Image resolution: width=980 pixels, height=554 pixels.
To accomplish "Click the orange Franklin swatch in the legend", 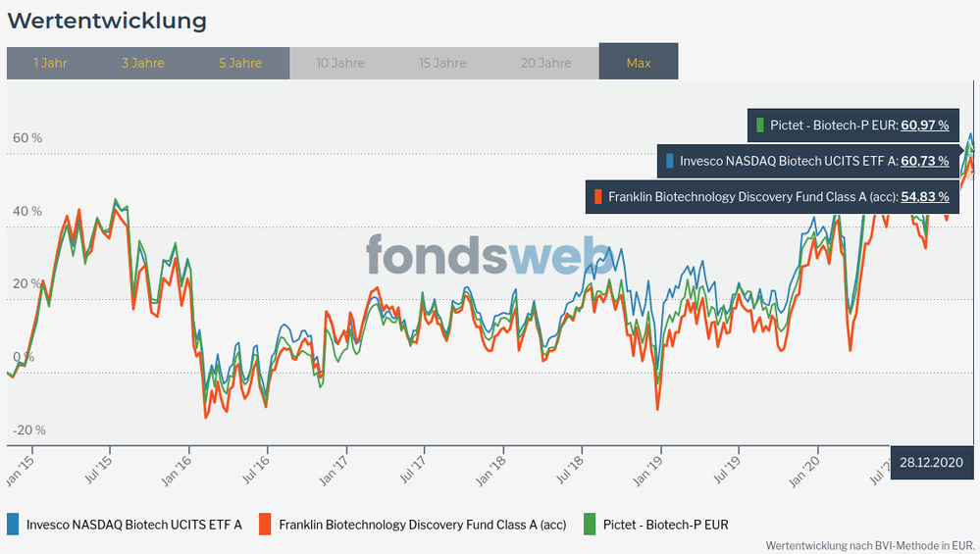I will (x=265, y=524).
